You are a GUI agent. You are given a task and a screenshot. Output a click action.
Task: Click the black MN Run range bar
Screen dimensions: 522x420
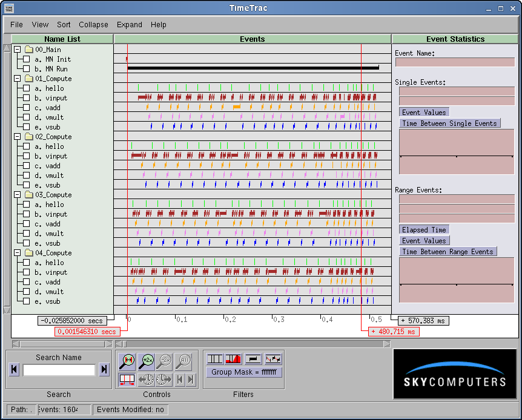pyautogui.click(x=253, y=68)
